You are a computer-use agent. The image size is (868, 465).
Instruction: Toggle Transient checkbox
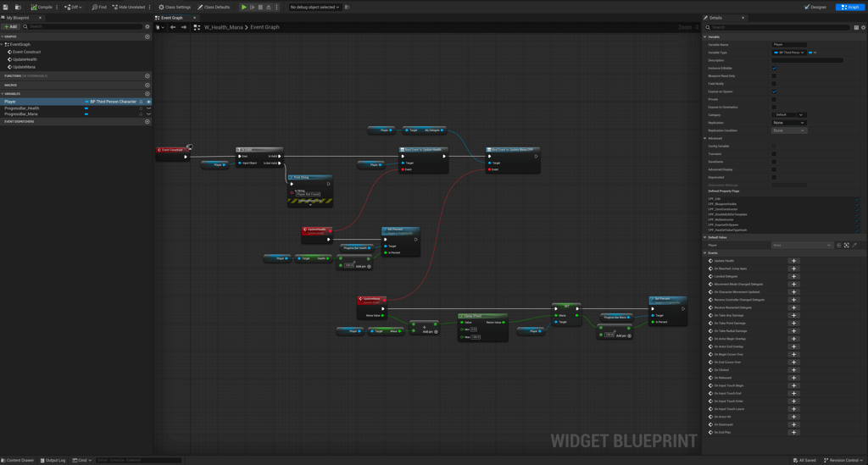tap(774, 153)
